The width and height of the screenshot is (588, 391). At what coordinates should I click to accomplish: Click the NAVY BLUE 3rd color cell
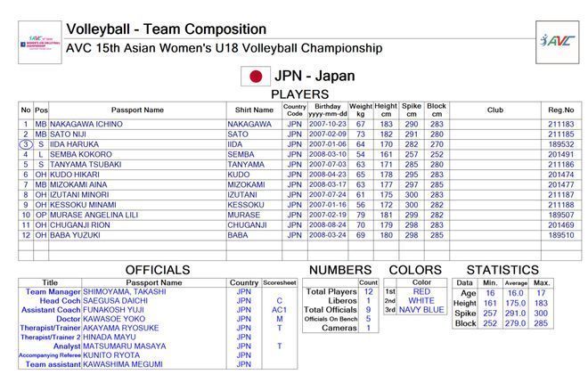point(421,310)
